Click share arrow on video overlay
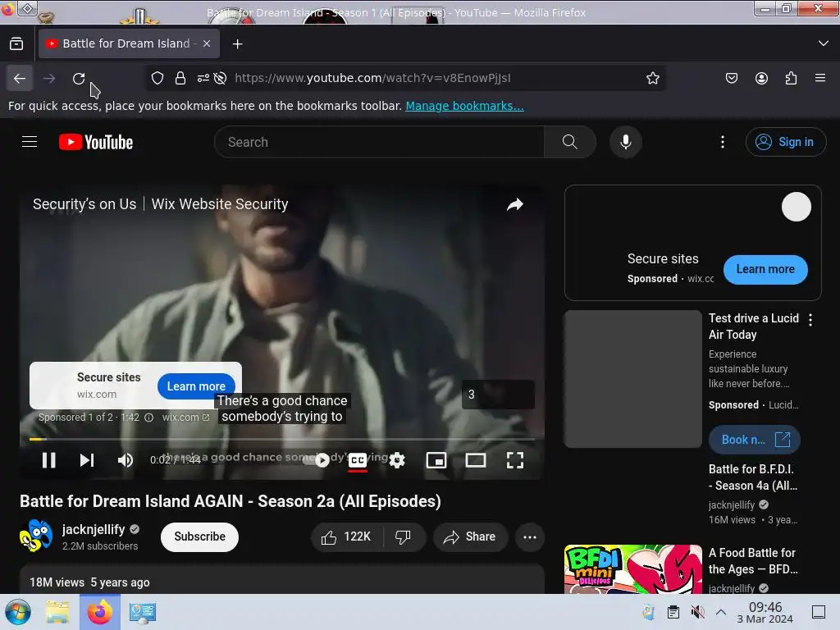This screenshot has width=840, height=630. [x=515, y=204]
